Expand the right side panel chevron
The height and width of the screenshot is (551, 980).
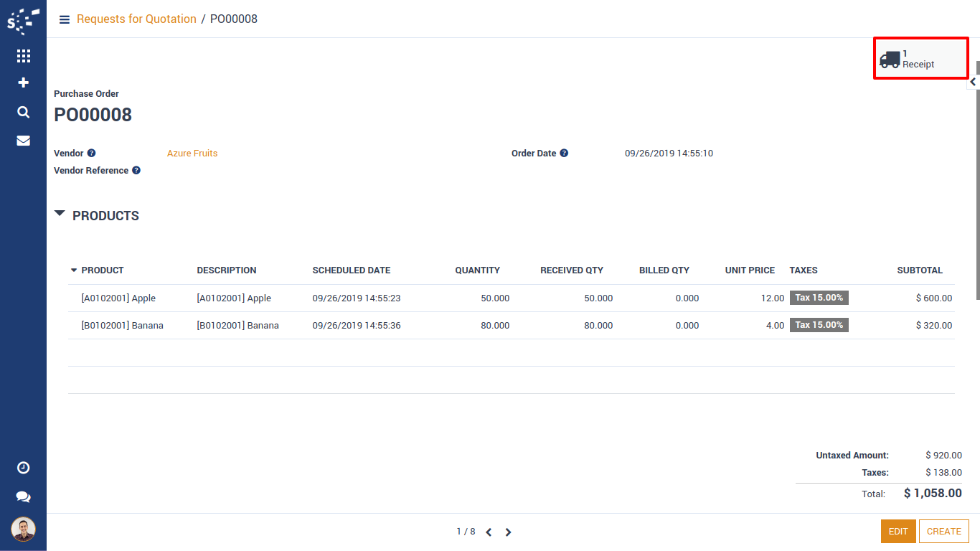[x=973, y=82]
